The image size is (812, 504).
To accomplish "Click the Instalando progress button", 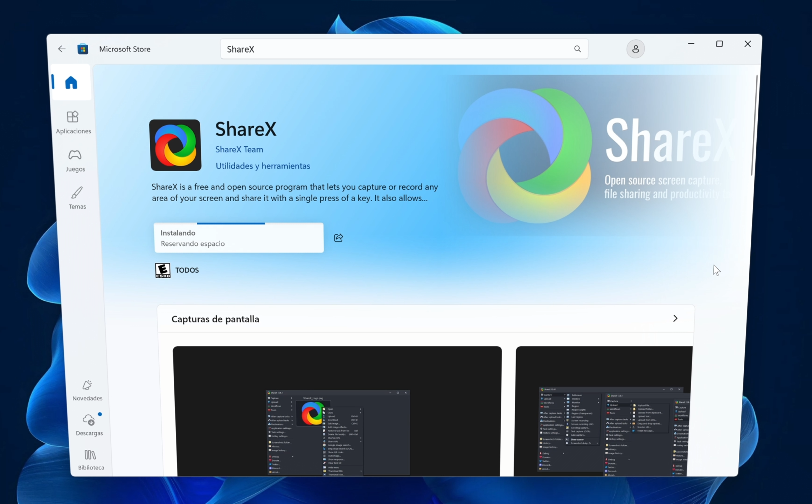I will tap(239, 238).
